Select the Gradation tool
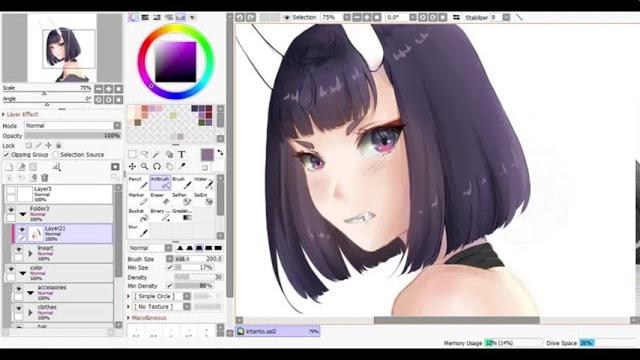This screenshot has width=640, height=360. [182, 215]
